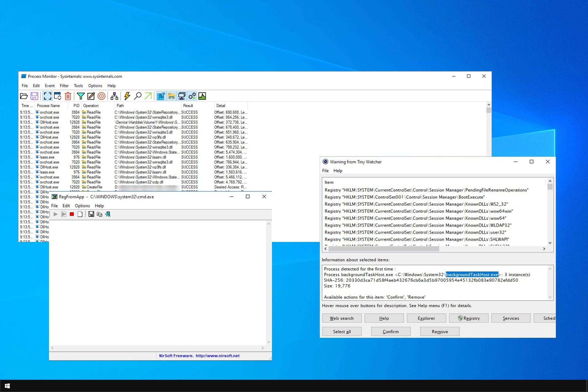Click the Save icon in Process Monitor
Viewport: 588px width, 392px height.
34,96
